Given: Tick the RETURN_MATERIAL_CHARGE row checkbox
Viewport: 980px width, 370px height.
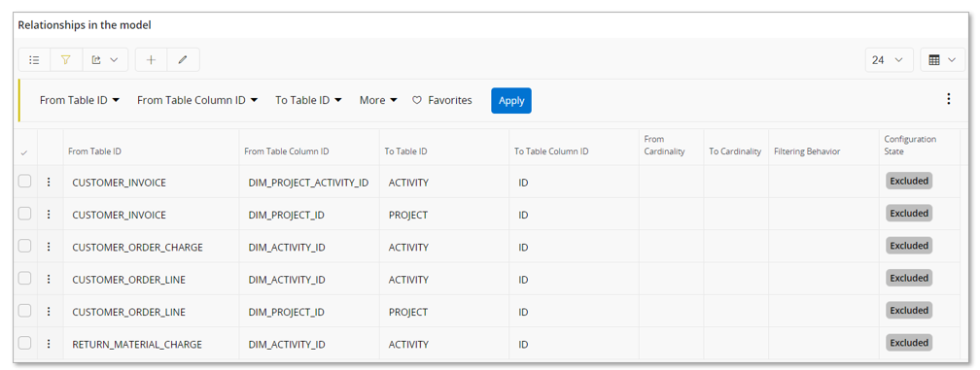Looking at the screenshot, I should pos(24,343).
